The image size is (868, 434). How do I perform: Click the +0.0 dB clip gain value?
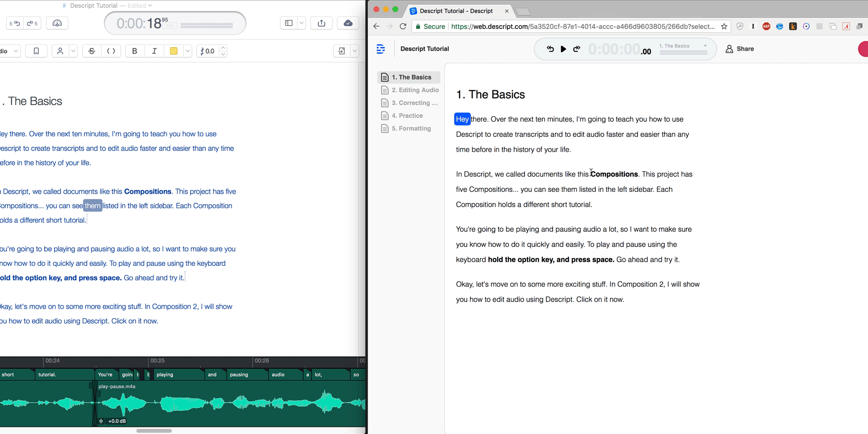click(x=117, y=421)
